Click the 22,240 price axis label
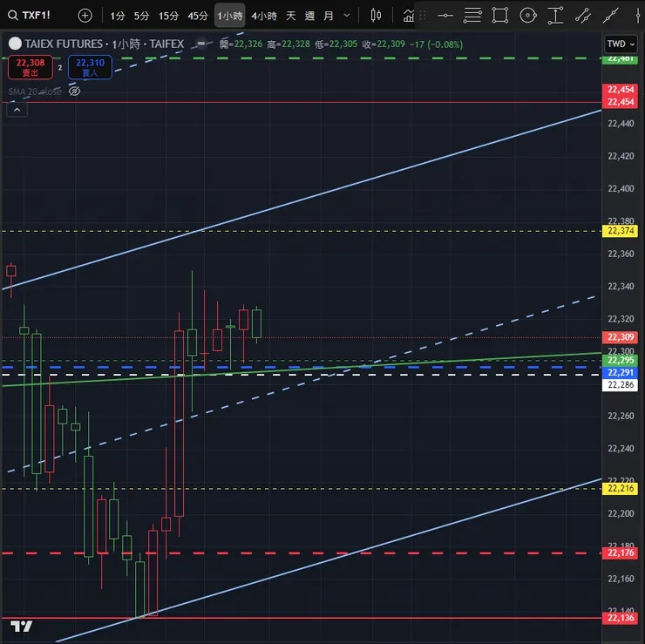The image size is (645, 644). 621,449
